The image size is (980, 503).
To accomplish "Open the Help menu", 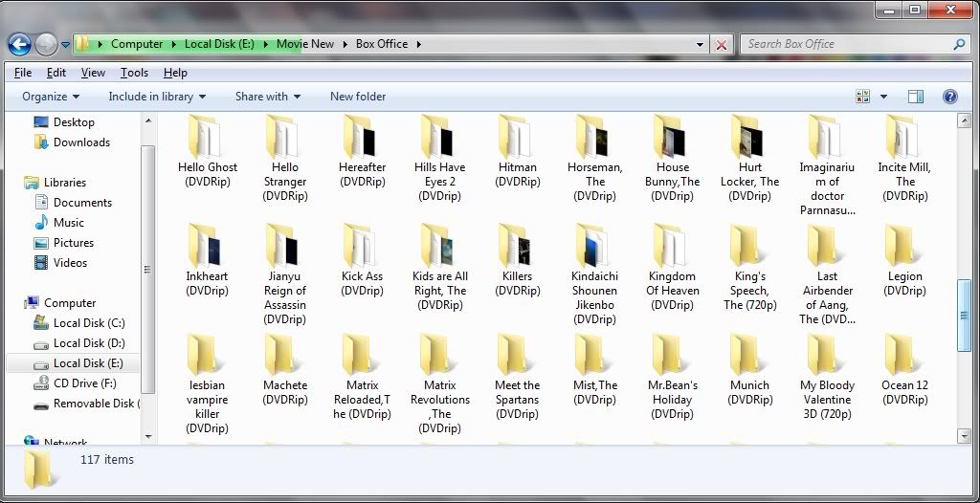I will coord(175,73).
